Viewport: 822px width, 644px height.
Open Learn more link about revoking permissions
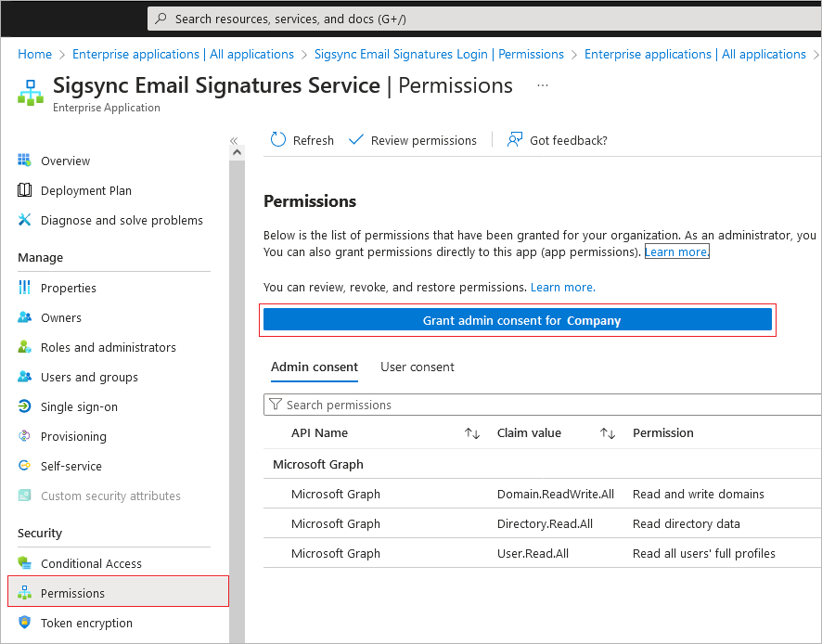click(562, 288)
